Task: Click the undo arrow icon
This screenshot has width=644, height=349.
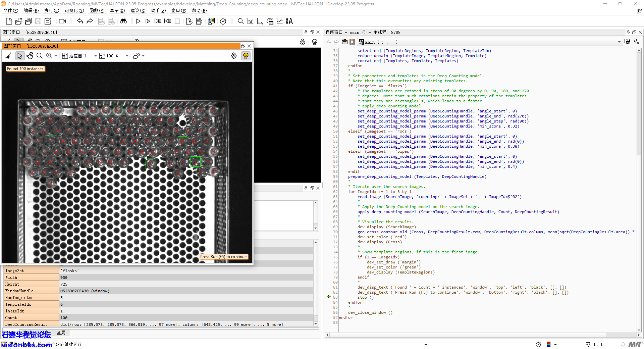Action: 80,21
